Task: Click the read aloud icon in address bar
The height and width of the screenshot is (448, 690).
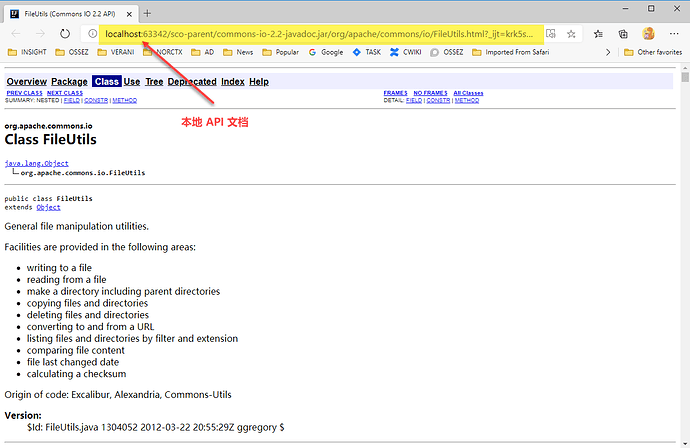Action: pyautogui.click(x=551, y=33)
